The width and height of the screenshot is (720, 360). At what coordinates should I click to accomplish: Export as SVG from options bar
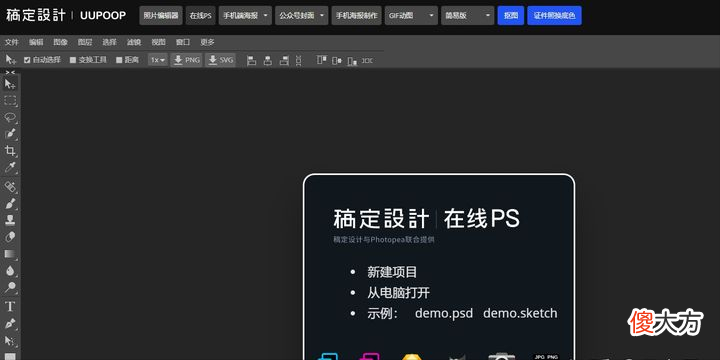click(220, 60)
